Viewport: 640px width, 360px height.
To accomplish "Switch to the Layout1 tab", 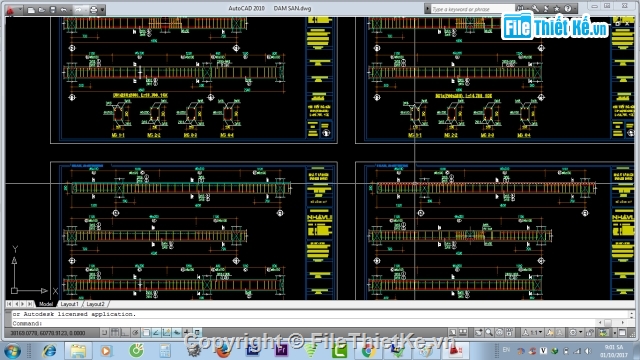I will coord(69,304).
